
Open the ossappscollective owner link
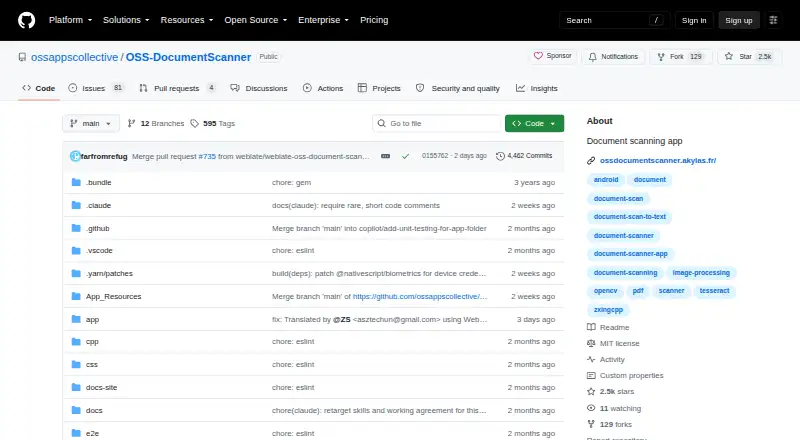(x=74, y=57)
